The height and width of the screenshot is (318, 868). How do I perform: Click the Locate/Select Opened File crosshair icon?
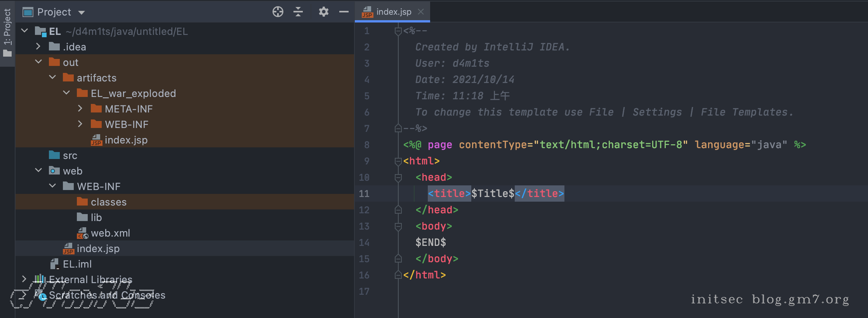point(278,12)
